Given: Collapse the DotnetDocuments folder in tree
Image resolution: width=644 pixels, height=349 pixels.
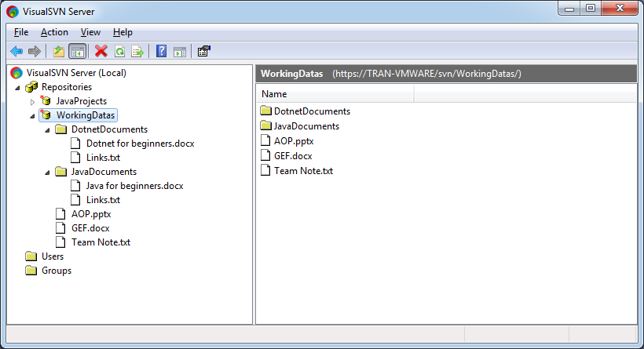Looking at the screenshot, I should (x=48, y=130).
